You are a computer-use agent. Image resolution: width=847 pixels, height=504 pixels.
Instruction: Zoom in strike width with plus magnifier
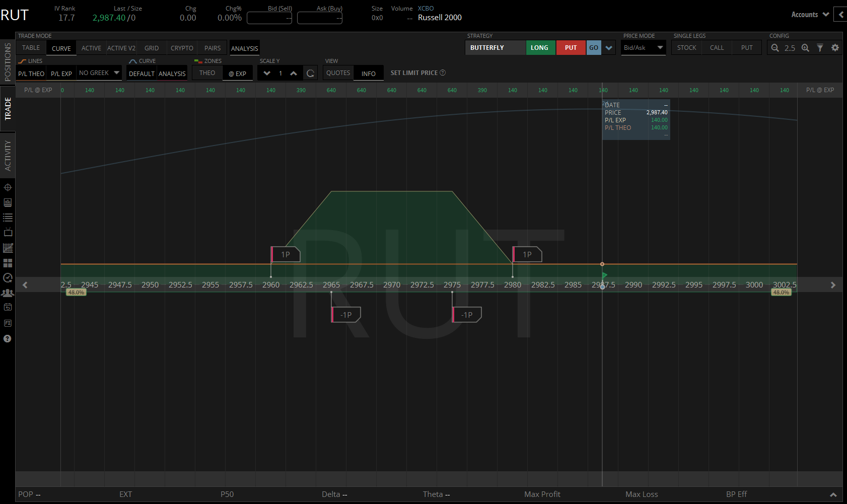point(805,48)
